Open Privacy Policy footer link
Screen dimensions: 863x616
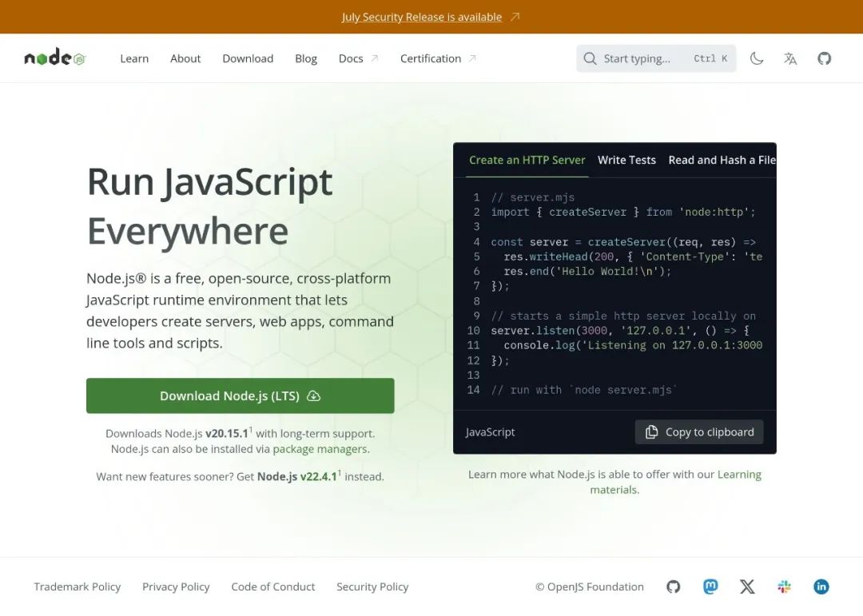[x=176, y=586]
